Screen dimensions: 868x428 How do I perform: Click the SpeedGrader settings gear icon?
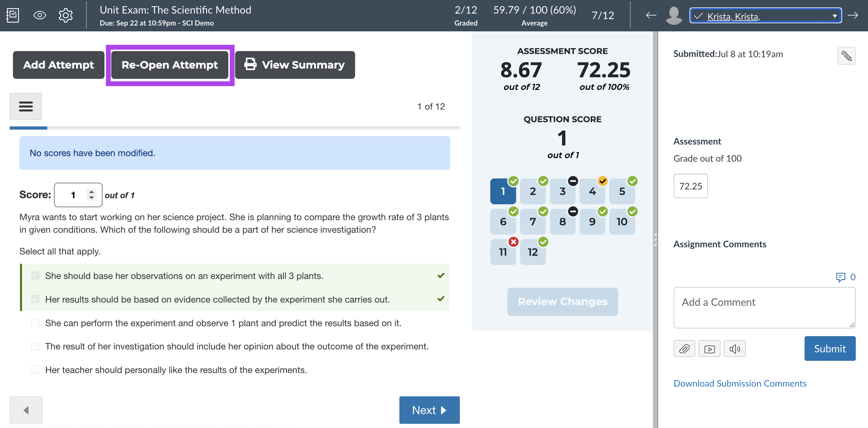(65, 16)
